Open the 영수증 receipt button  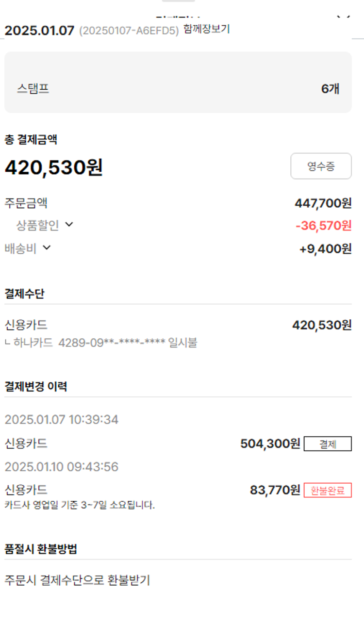click(x=321, y=166)
